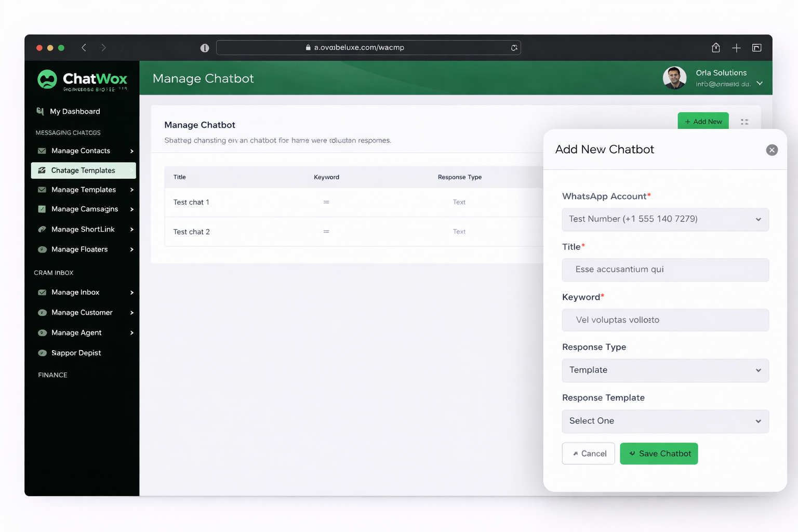Click the Keyword input field

665,320
